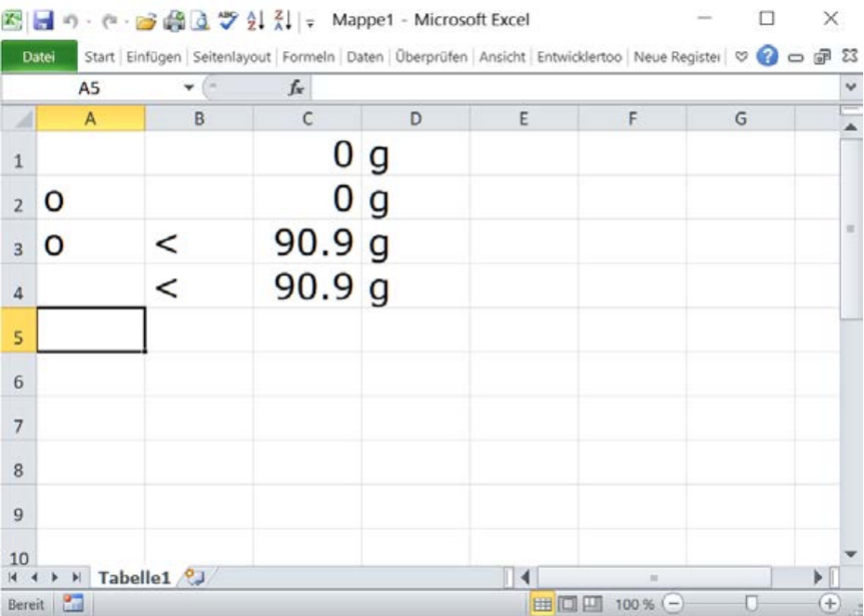The height and width of the screenshot is (616, 864).
Task: Open the Datei tab
Action: coord(39,58)
